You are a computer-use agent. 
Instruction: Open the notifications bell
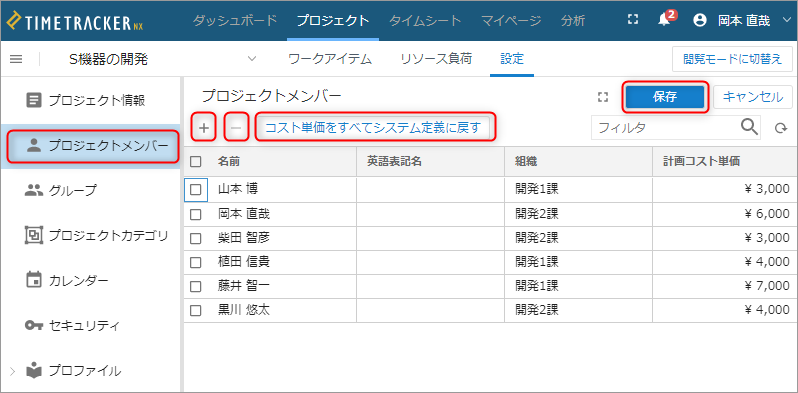664,20
